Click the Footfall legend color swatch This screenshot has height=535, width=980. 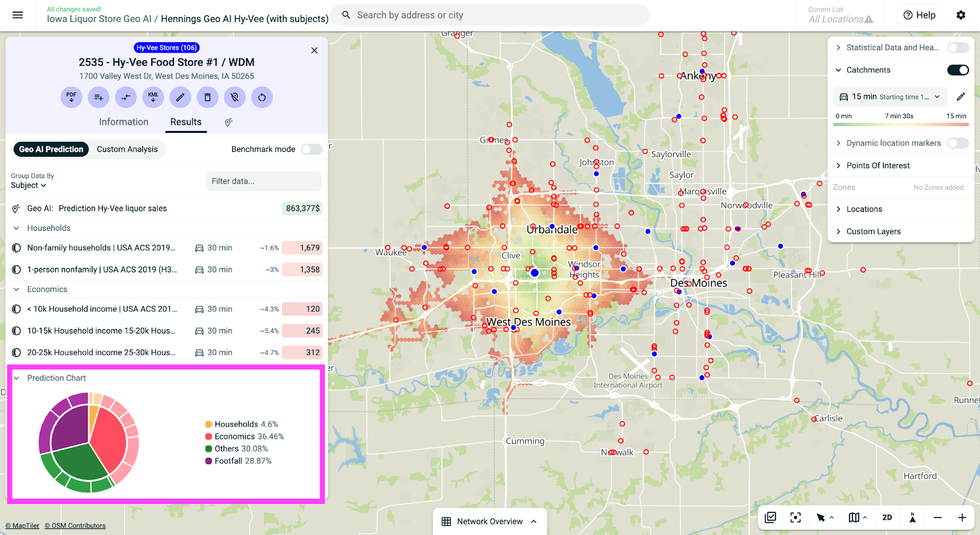(x=209, y=461)
